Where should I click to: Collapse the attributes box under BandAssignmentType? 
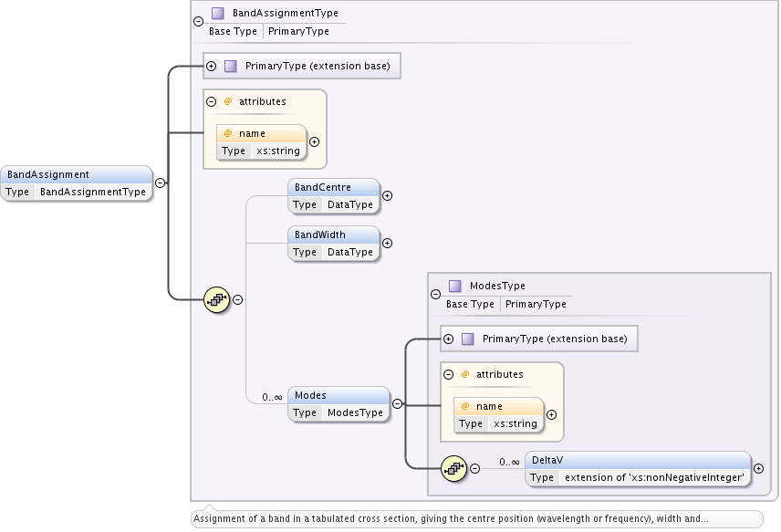tap(211, 101)
